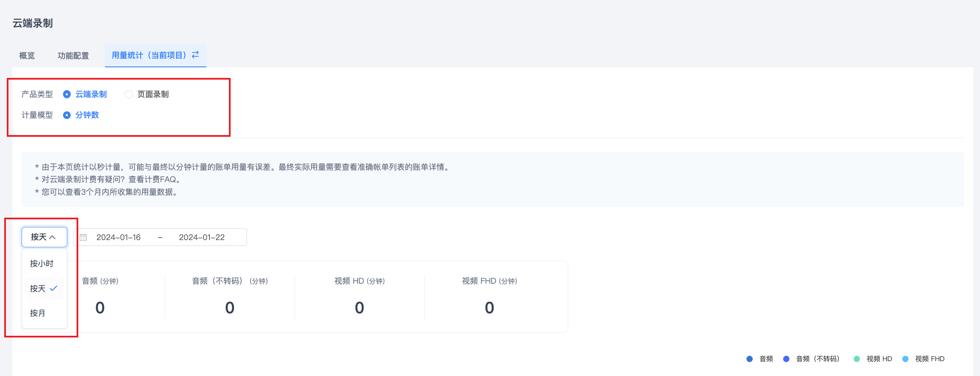The image size is (980, 376).
Task: Click the 计量模型 field label
Action: [37, 115]
